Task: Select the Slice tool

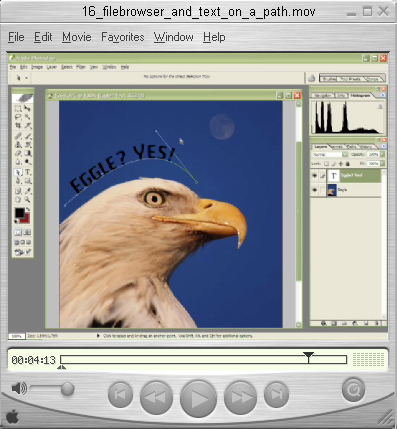Action: pyautogui.click(x=28, y=126)
